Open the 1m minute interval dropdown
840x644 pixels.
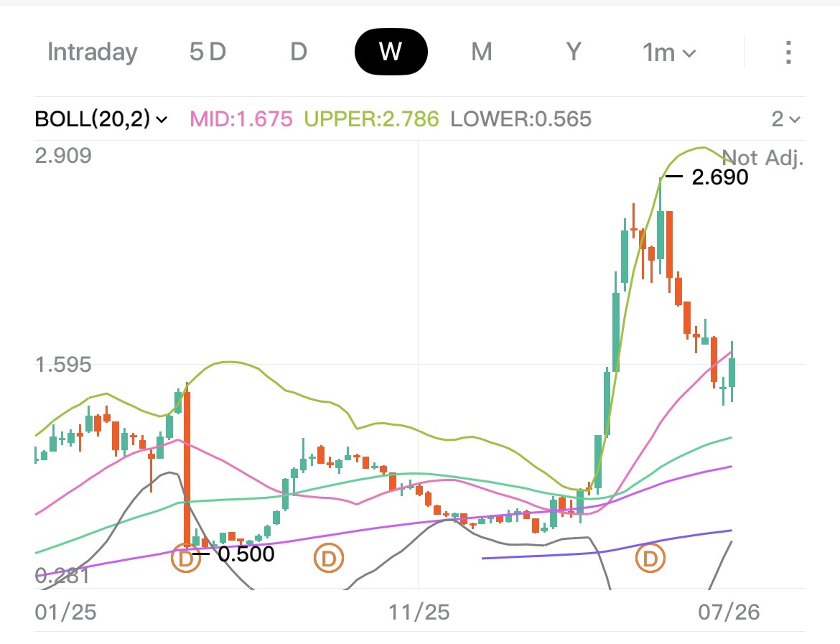pos(669,52)
